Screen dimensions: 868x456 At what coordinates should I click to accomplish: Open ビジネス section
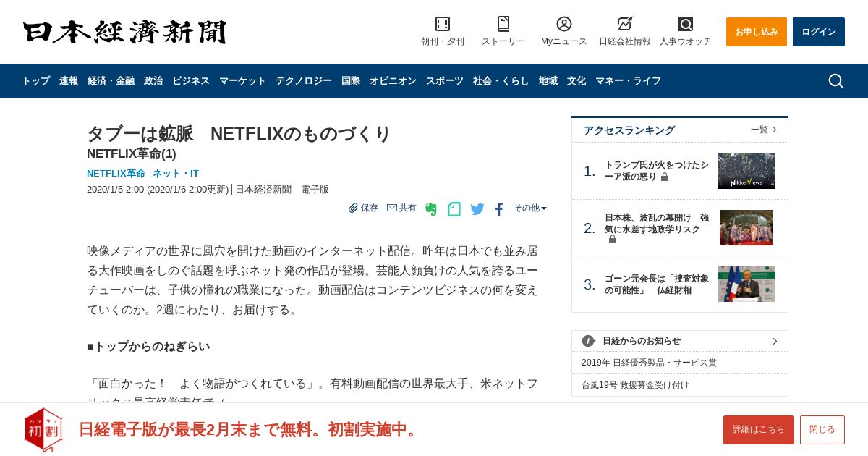coord(191,81)
